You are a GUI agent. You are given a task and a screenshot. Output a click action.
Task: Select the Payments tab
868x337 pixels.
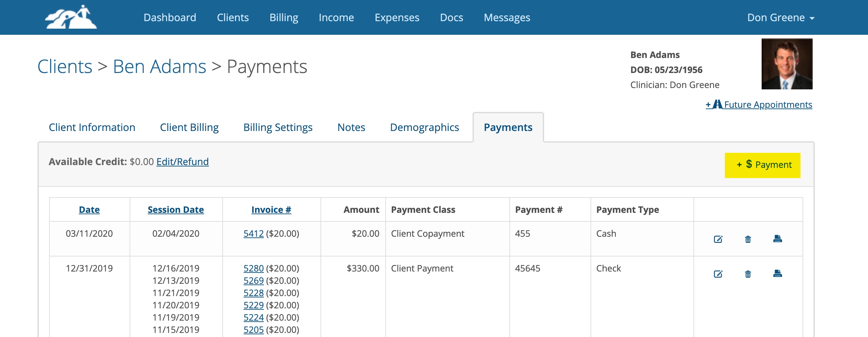[508, 127]
